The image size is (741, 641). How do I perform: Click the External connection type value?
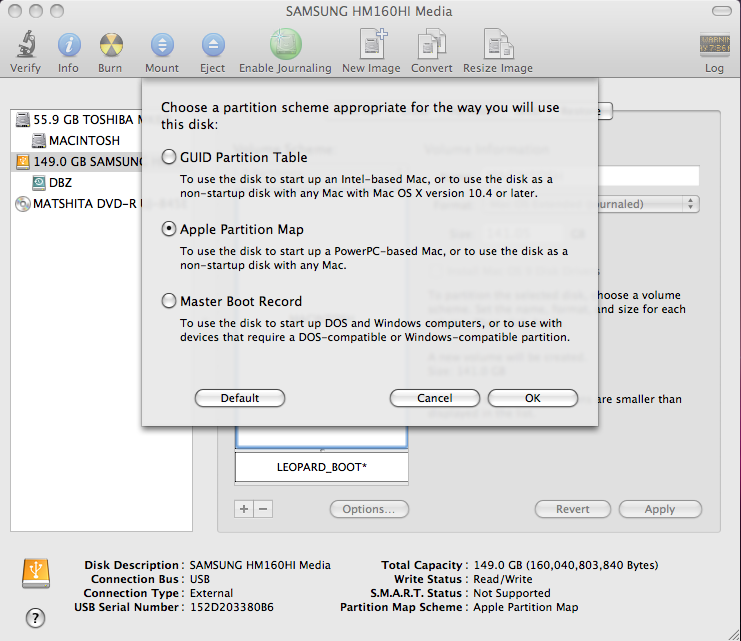pyautogui.click(x=211, y=593)
